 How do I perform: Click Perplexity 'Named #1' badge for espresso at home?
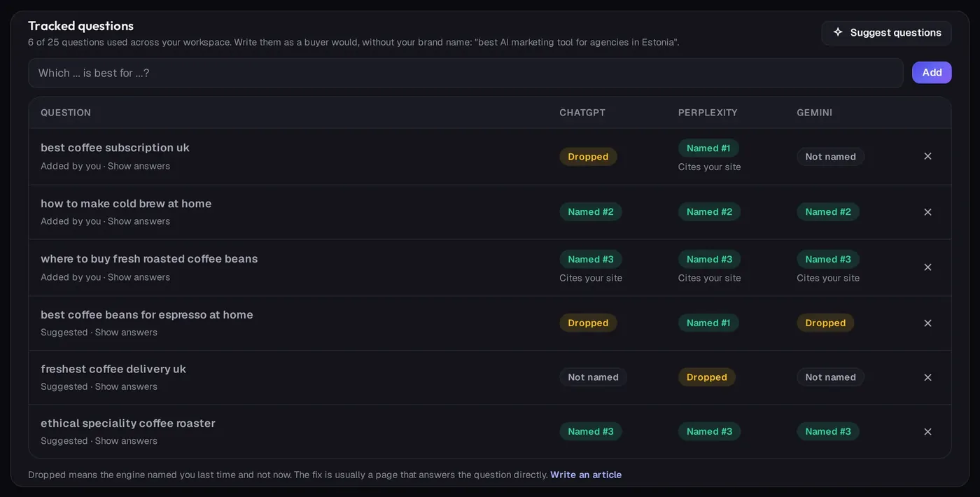point(708,323)
